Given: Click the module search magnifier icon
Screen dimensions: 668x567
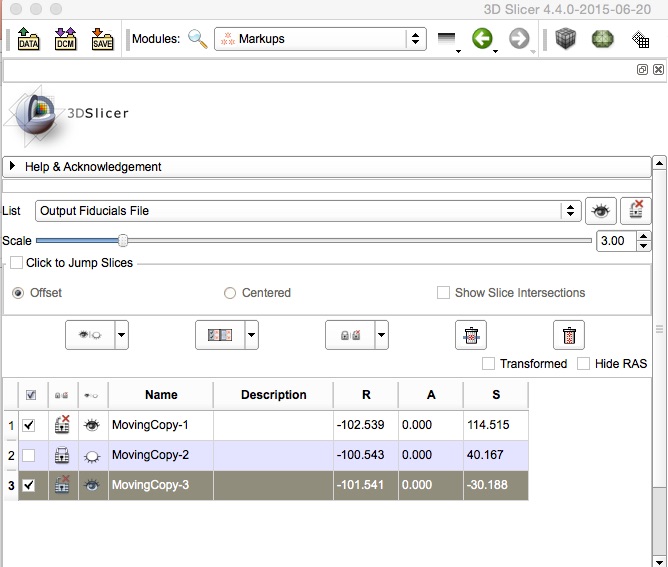Looking at the screenshot, I should coord(198,39).
